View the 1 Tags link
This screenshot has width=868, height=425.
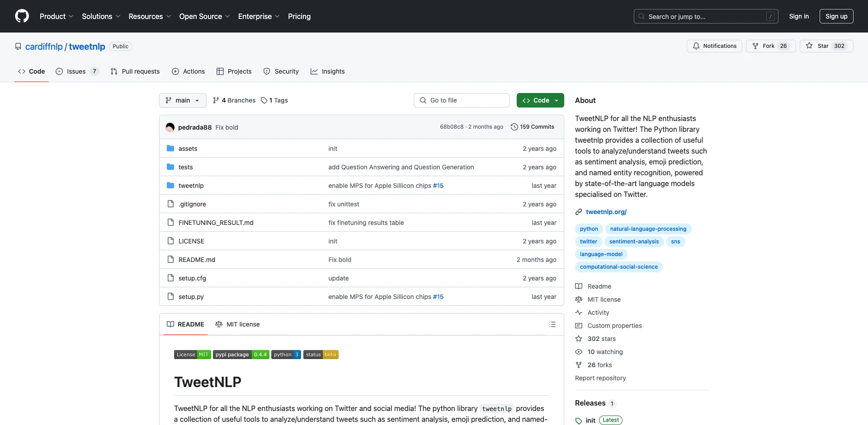point(274,100)
